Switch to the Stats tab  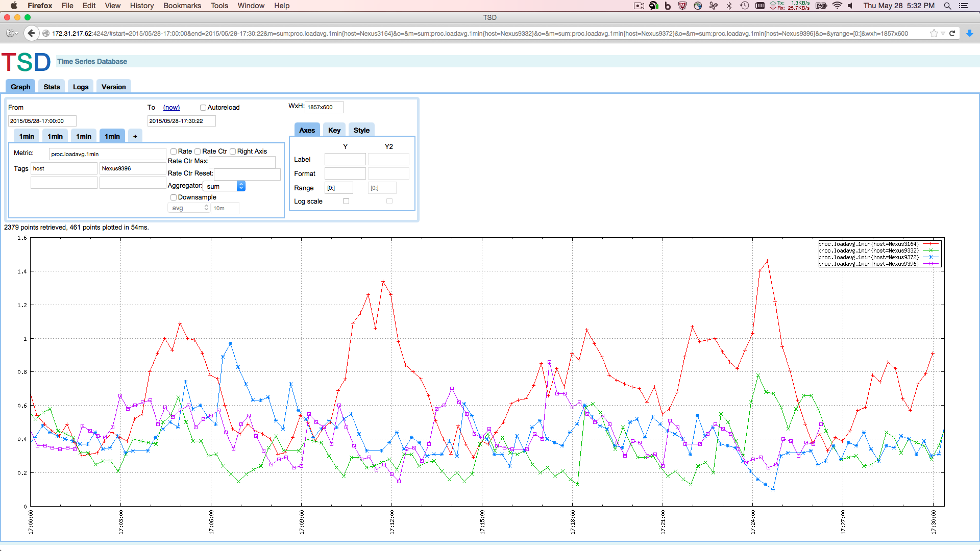51,86
